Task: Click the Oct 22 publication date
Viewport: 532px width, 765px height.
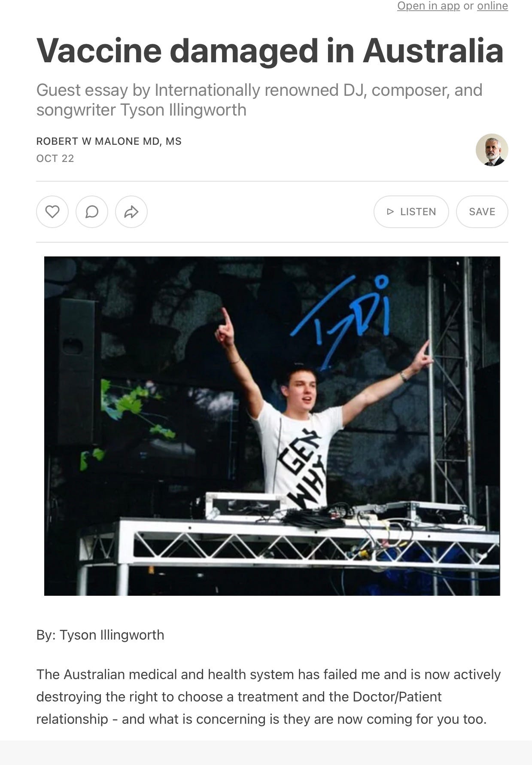Action: click(x=55, y=158)
